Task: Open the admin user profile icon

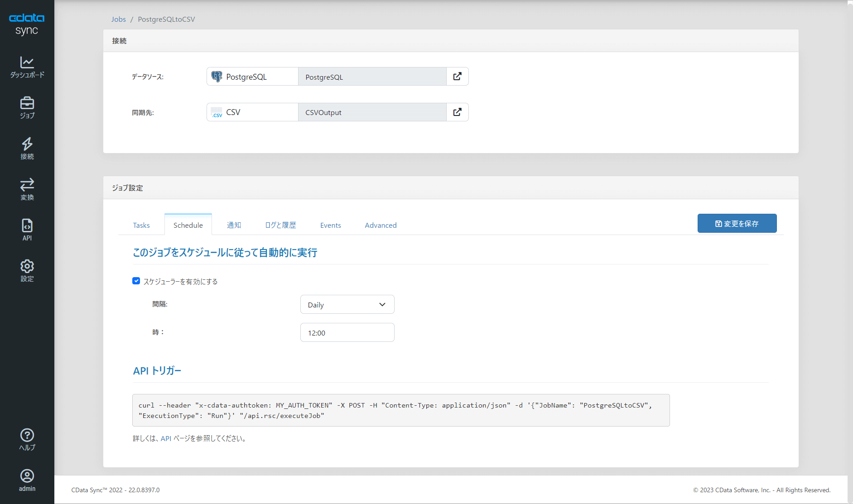Action: tap(27, 480)
